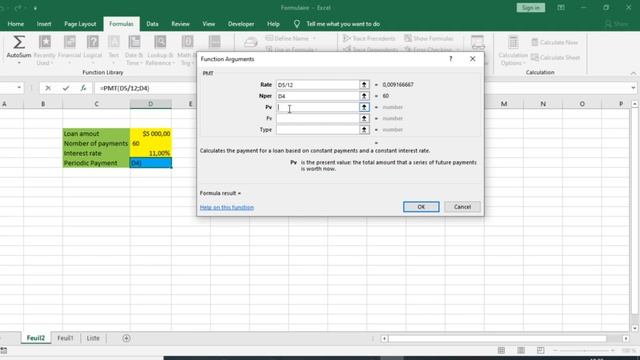
Task: Collapse dialog via Fv range selector
Action: [x=364, y=118]
